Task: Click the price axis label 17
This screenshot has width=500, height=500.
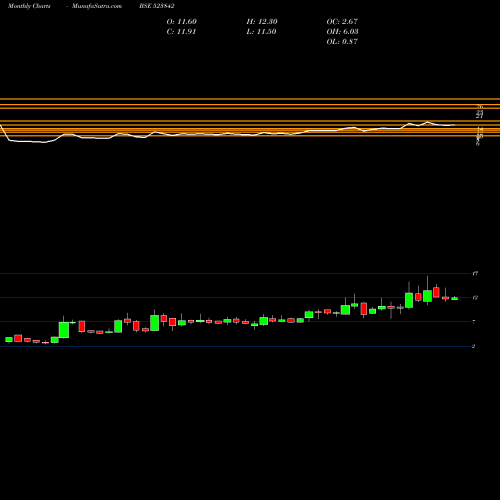Action: tap(475, 274)
